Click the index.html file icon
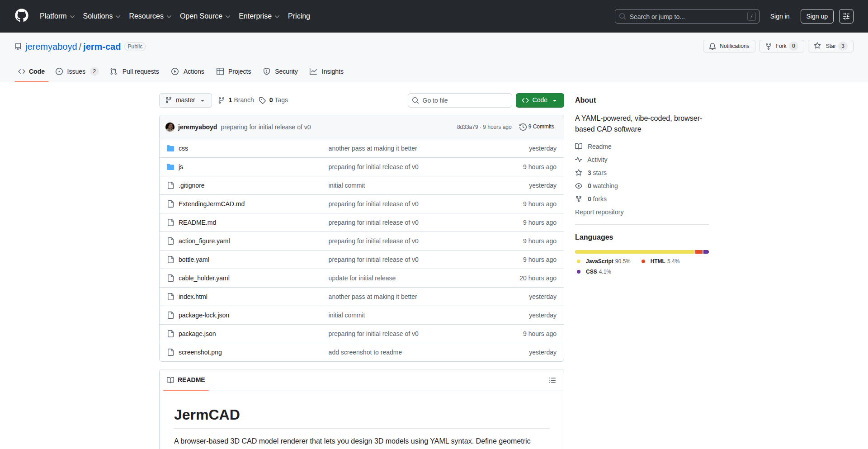 tap(170, 297)
